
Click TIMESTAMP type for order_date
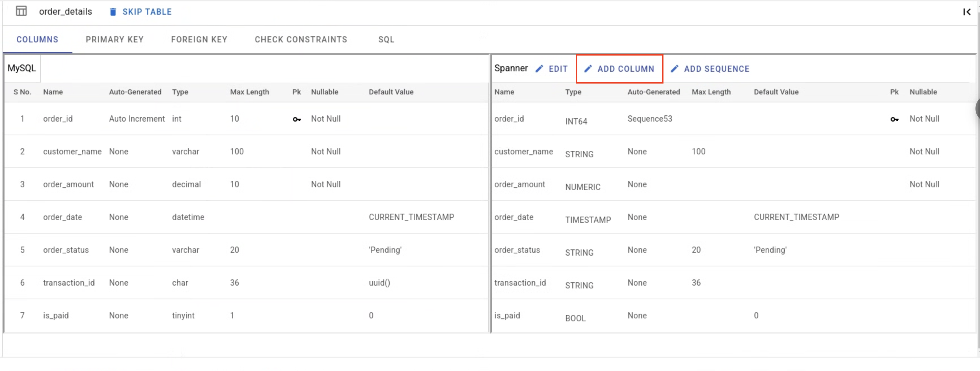tap(588, 220)
